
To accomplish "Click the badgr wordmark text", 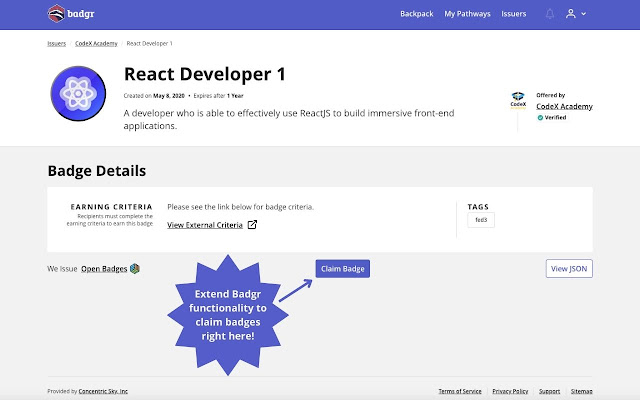I will coord(81,14).
